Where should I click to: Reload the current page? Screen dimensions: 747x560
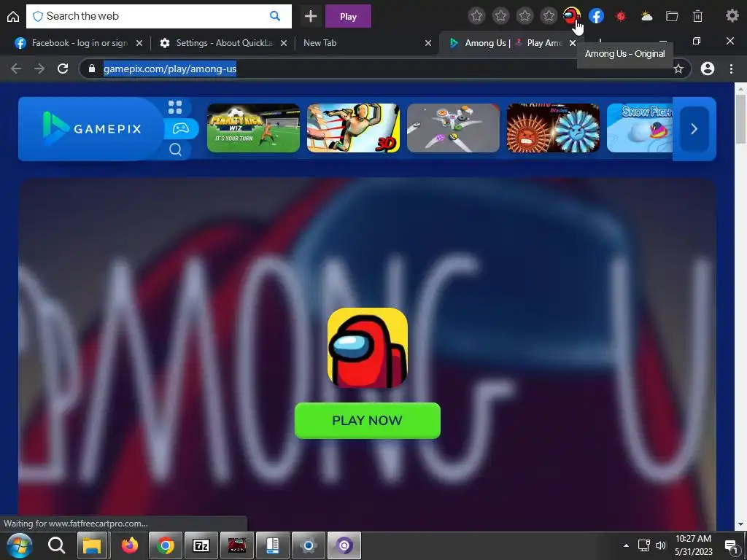(63, 69)
